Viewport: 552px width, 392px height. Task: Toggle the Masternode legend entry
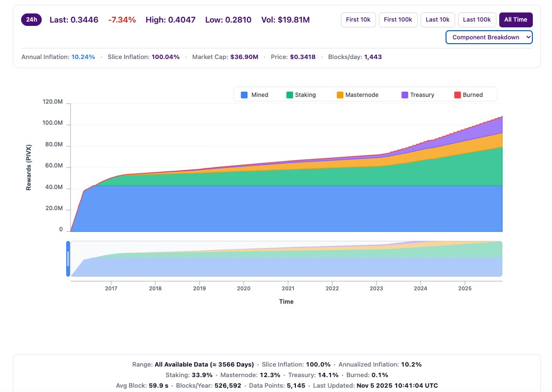click(362, 95)
